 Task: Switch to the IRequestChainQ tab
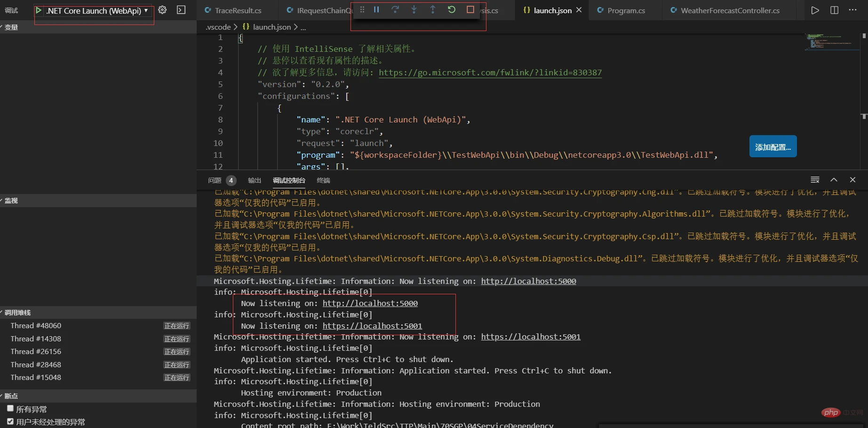coord(320,10)
